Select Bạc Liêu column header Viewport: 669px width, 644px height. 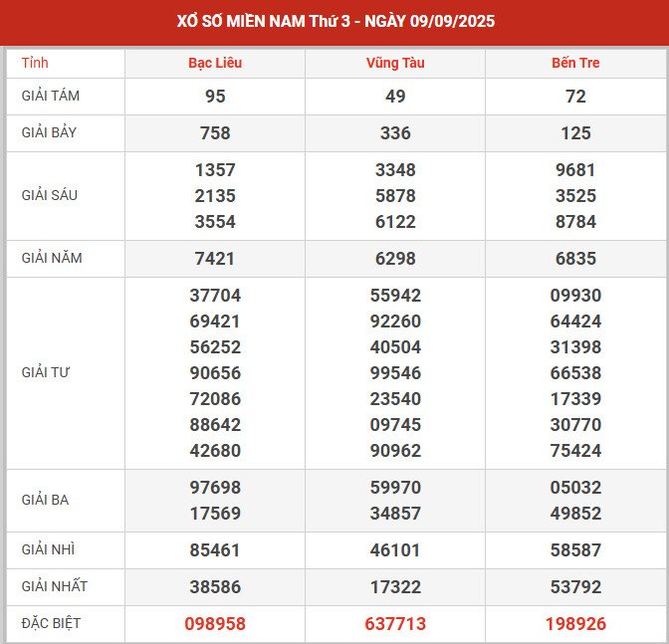[215, 63]
